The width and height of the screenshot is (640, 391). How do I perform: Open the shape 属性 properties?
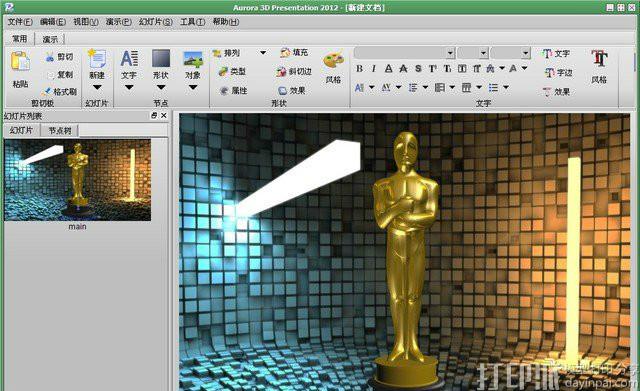(x=233, y=91)
